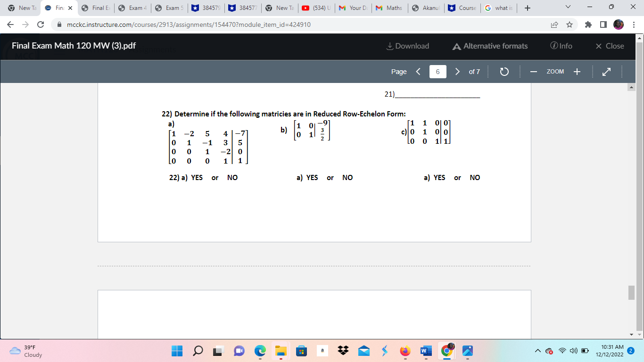Screen dimensions: 644x362
Task: Expand hidden system tray icons
Action: click(x=537, y=351)
